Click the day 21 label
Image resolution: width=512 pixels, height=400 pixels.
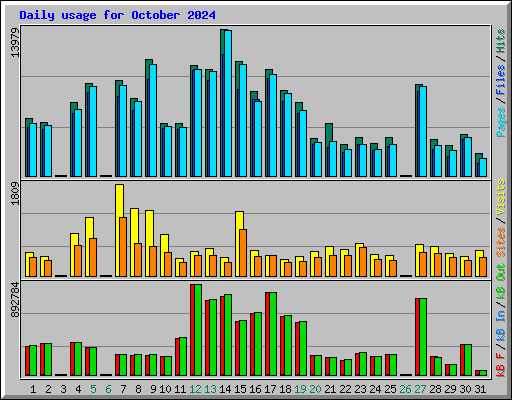tap(330, 389)
